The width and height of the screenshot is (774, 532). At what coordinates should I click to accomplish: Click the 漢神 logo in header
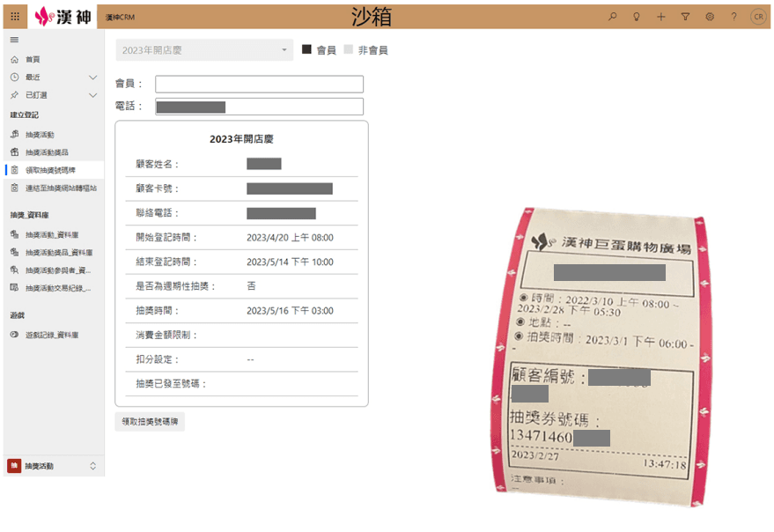pos(63,17)
